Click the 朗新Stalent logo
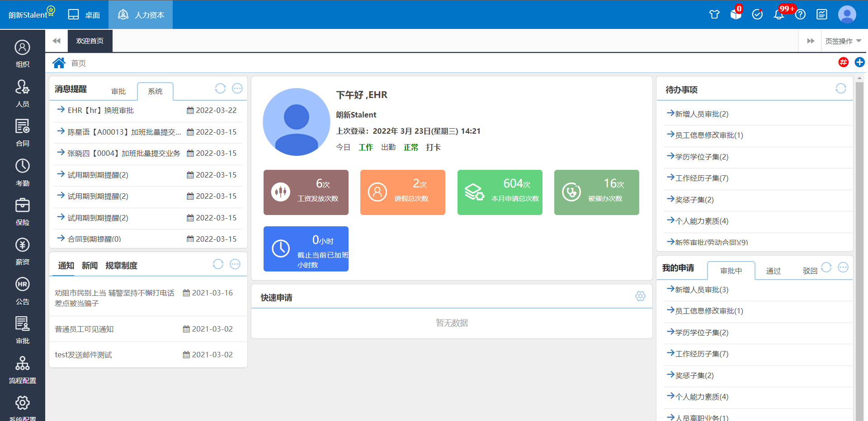Image resolution: width=868 pixels, height=421 pixels. [32, 14]
